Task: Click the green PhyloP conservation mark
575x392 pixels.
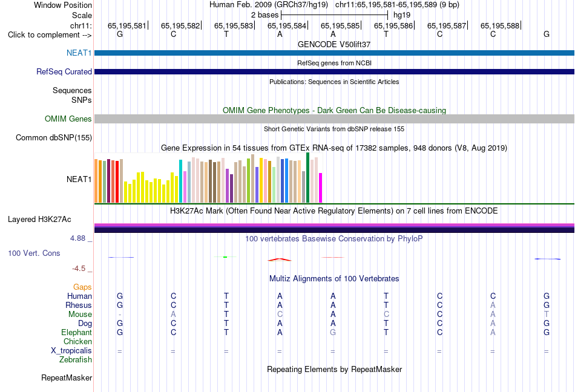Action: pos(225,257)
